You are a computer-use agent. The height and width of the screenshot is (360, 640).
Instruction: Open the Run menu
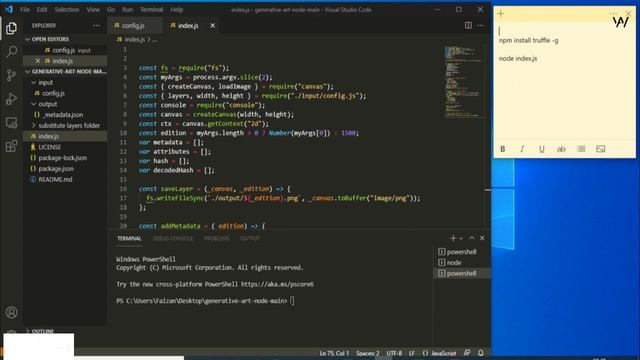128,9
